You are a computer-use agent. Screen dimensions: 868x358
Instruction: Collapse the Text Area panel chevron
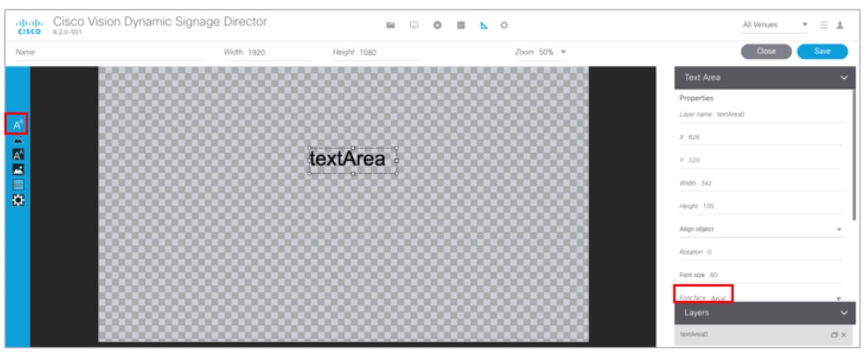(844, 77)
